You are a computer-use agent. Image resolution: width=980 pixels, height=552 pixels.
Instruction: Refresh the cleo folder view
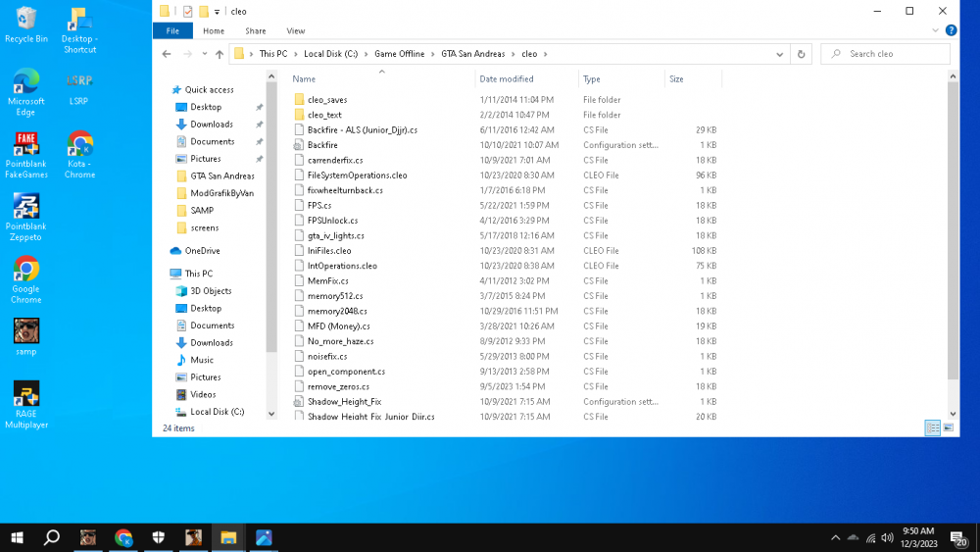802,54
